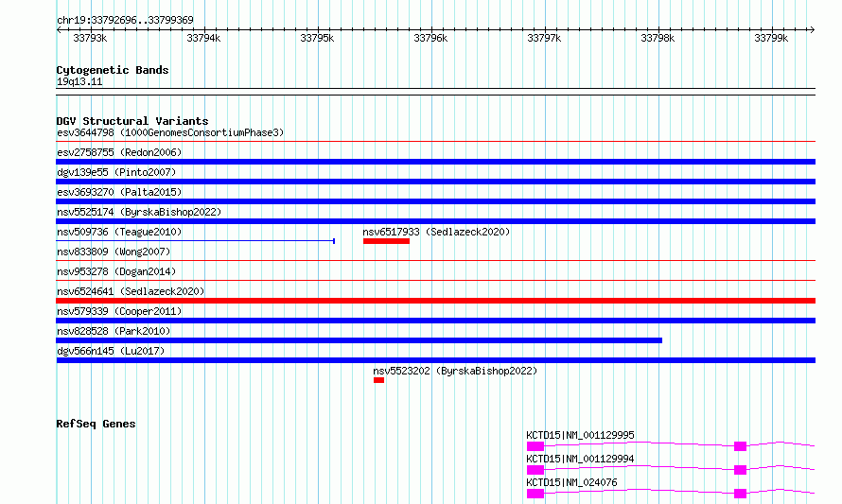
Task: Click first exon box of KCTD15|NM_001129995
Action: [535, 446]
